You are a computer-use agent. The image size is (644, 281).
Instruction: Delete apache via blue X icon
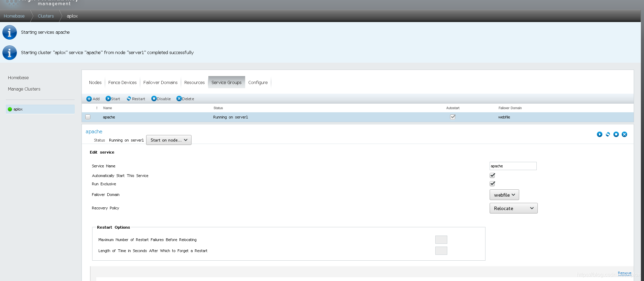coord(624,134)
